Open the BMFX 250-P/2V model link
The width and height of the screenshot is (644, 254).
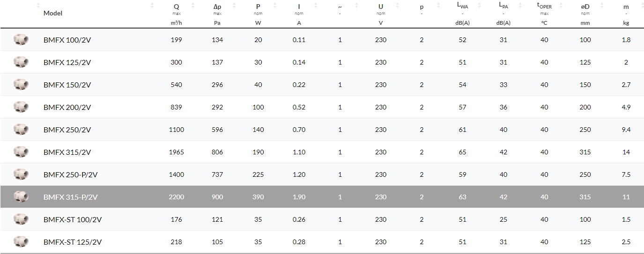pos(70,174)
